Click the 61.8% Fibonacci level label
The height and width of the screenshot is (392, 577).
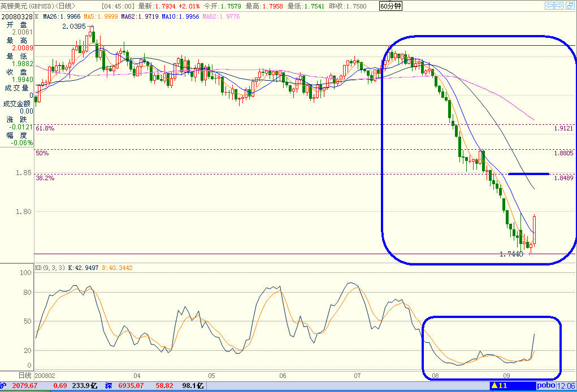tap(45, 128)
